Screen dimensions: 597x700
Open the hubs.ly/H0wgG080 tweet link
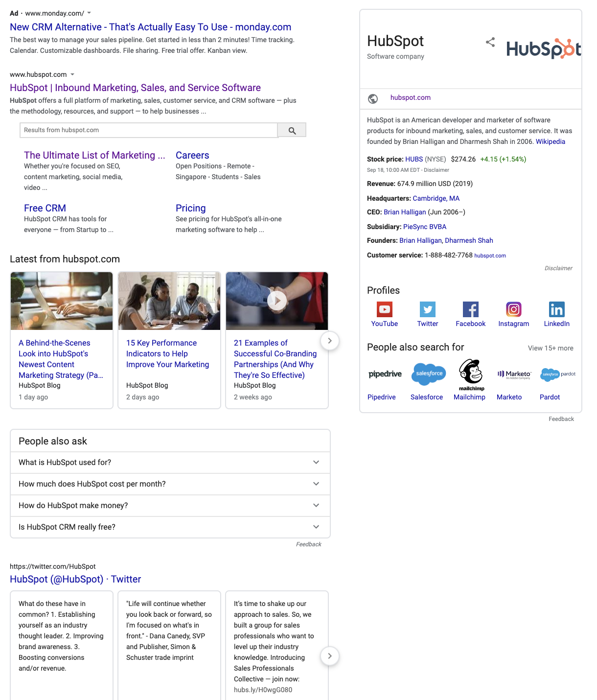pos(263,690)
